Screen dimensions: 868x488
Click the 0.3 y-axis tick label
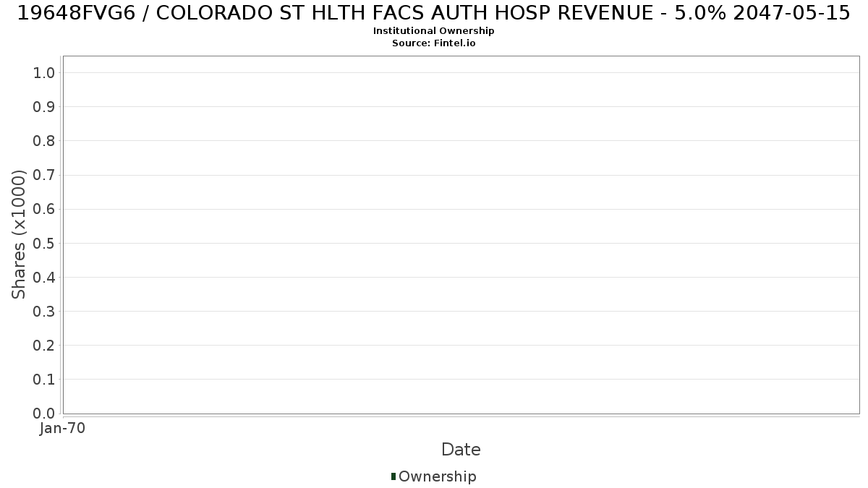44,311
